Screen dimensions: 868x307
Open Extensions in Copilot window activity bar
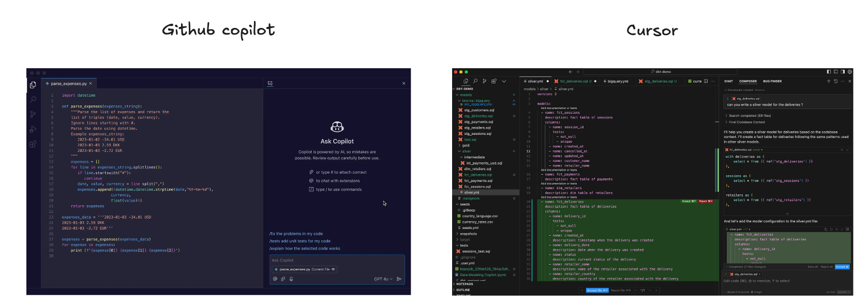(33, 144)
